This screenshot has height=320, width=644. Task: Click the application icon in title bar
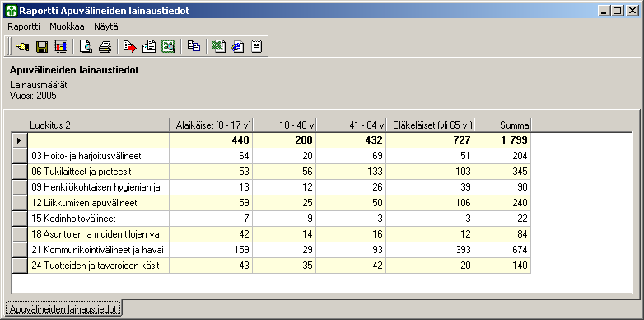point(12,10)
